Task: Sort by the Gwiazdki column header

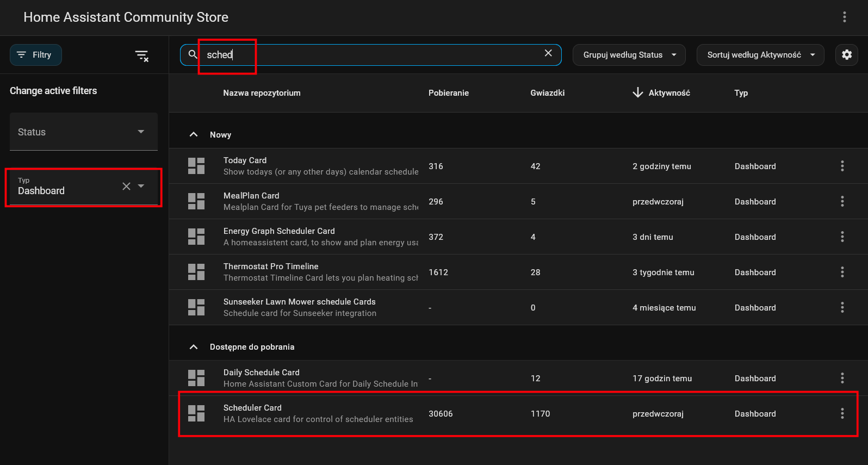Action: click(547, 93)
